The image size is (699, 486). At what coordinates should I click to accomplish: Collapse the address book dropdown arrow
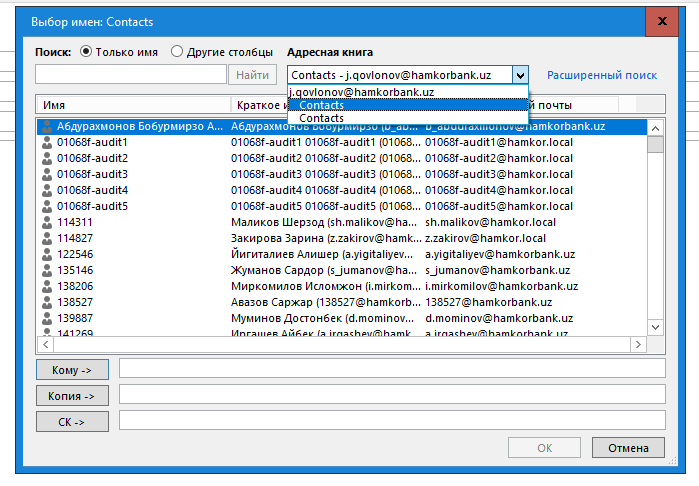coord(520,75)
